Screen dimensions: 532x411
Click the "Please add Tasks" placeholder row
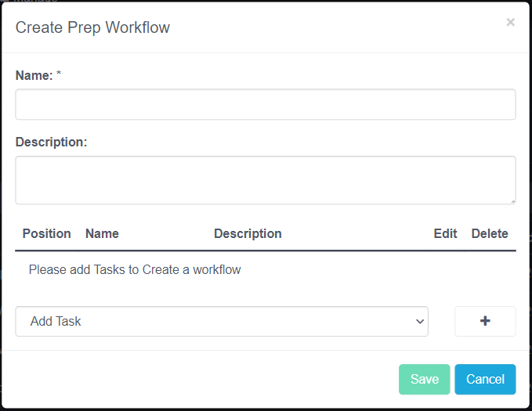135,269
